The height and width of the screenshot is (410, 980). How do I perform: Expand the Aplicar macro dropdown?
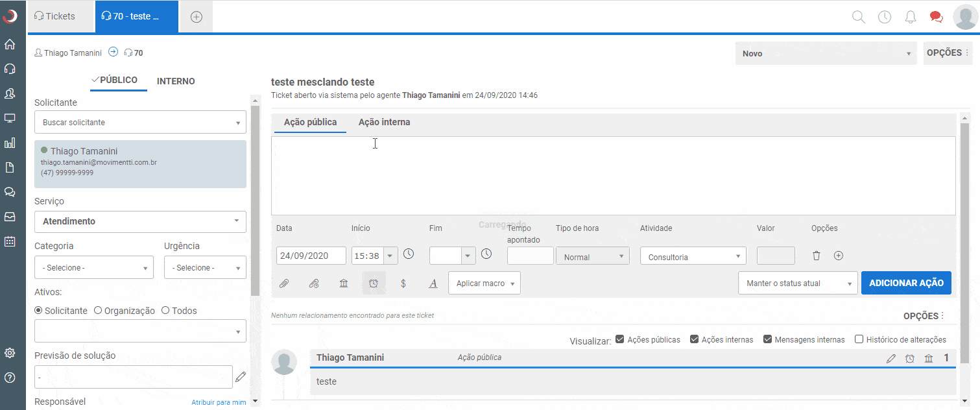(484, 283)
